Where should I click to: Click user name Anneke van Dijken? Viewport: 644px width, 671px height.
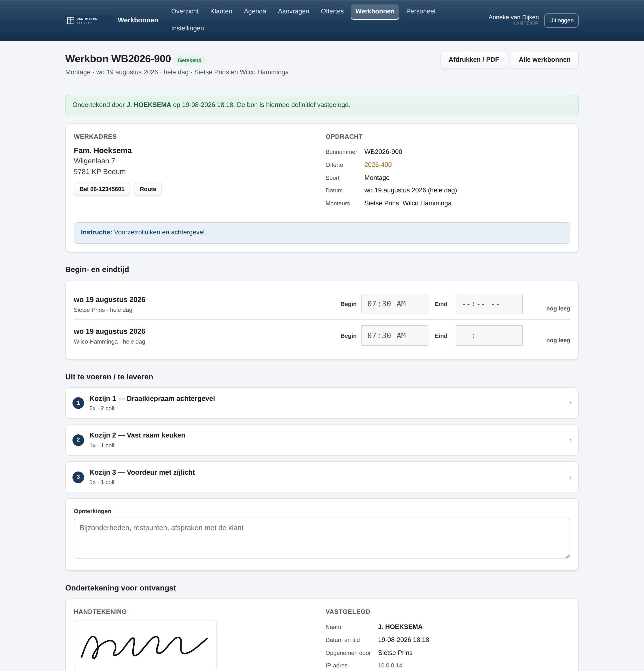click(513, 17)
